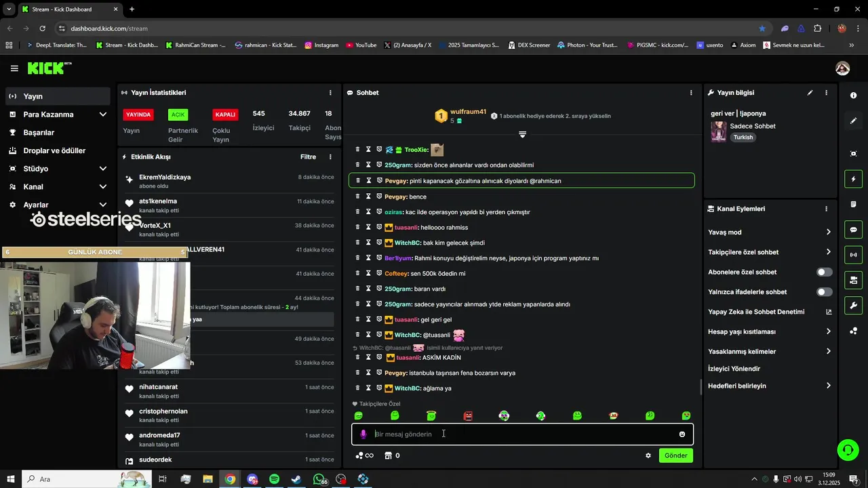Open the hamburger menu beside the Kick logo
Viewport: 868px width, 488px height.
click(x=14, y=68)
